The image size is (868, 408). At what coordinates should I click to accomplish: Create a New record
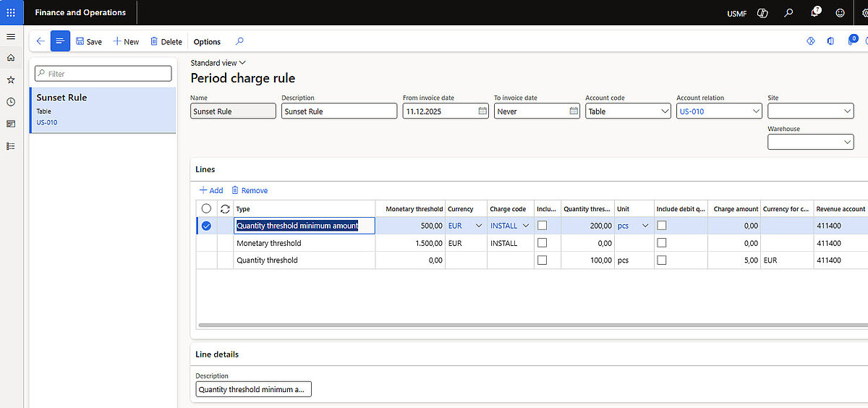click(x=126, y=41)
